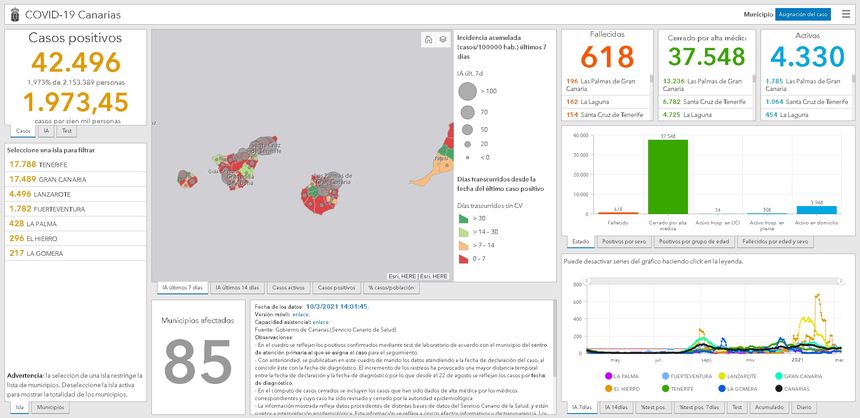
Task: Open the IA últimos 14 días map tab
Action: pos(238,289)
